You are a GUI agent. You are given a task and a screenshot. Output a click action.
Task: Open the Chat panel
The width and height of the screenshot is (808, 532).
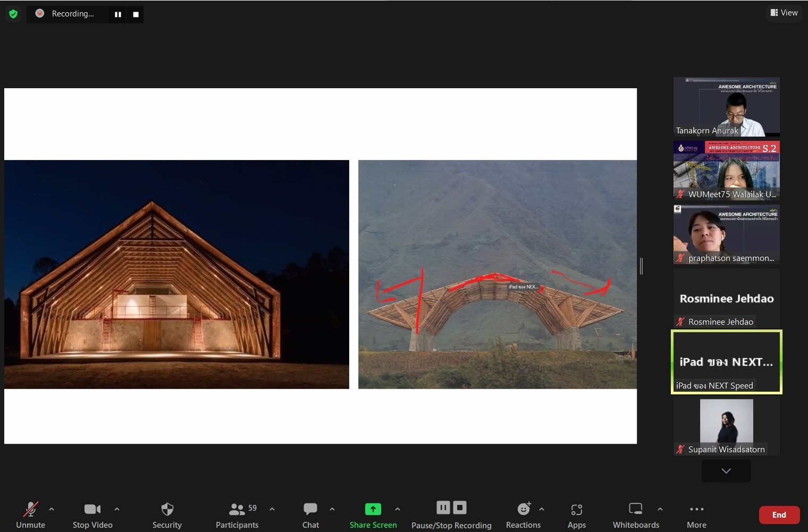pos(310,515)
